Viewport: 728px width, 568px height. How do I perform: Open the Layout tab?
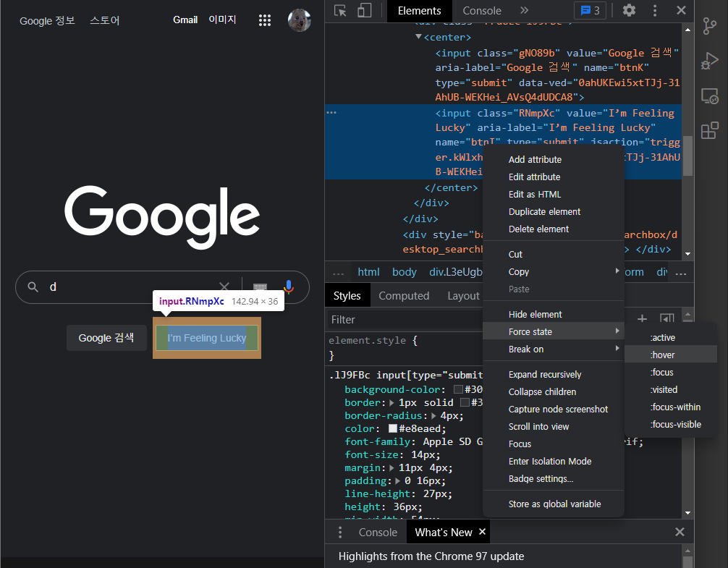tap(463, 296)
